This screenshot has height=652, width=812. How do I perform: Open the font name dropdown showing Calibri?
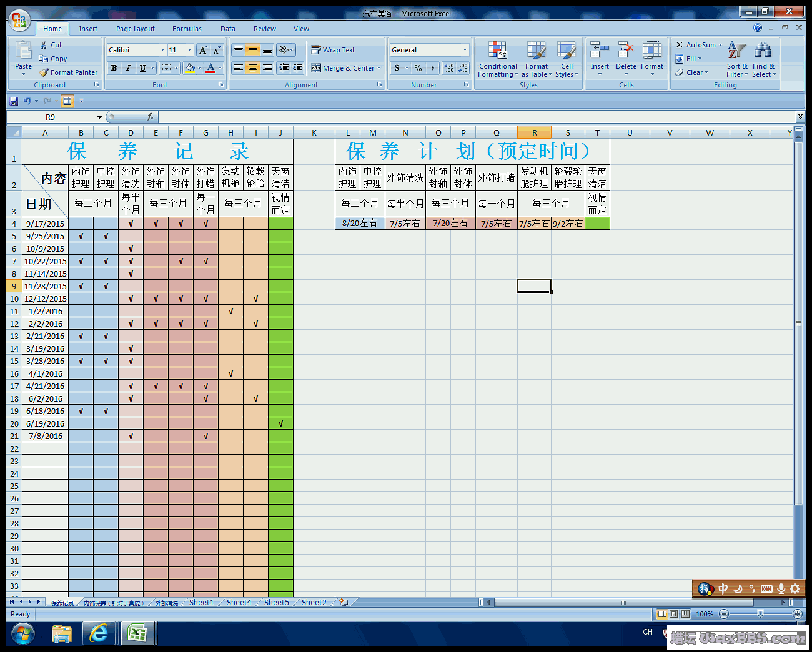pos(162,50)
